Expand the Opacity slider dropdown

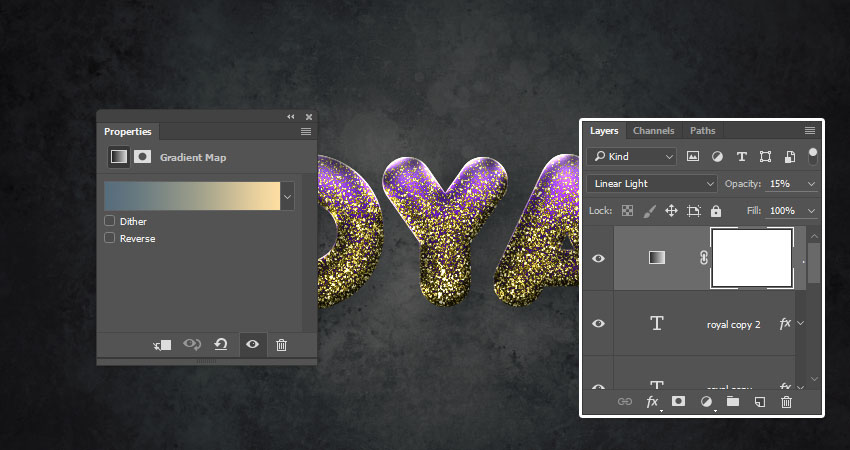click(810, 184)
